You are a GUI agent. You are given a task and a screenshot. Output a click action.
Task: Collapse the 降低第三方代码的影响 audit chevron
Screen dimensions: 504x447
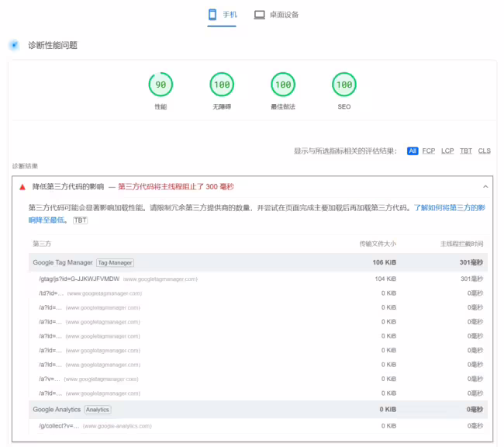(485, 187)
